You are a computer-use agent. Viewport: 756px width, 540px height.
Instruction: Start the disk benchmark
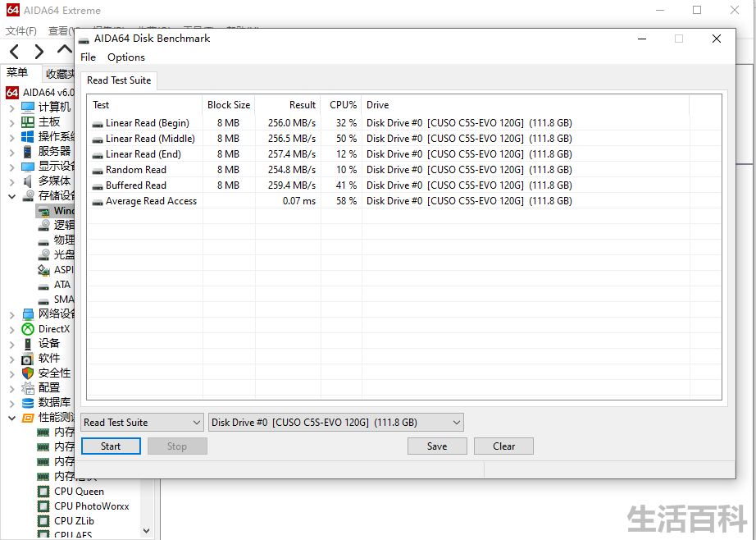[x=111, y=446]
